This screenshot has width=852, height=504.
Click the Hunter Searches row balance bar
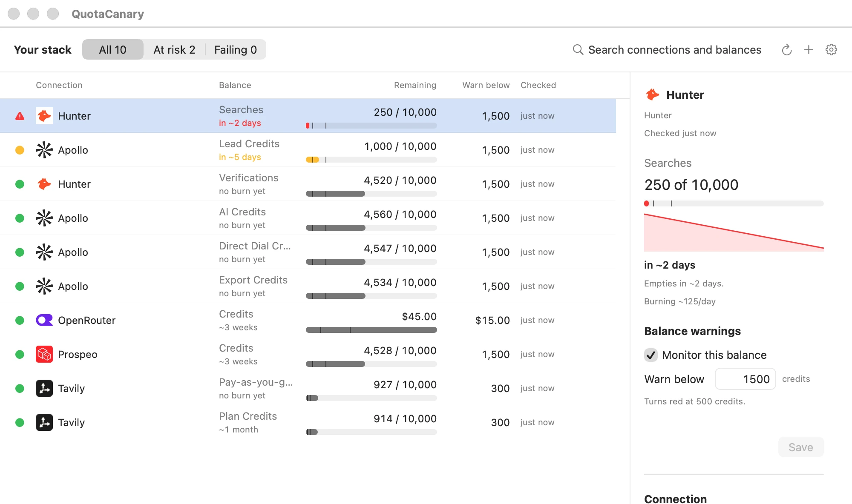tap(371, 126)
